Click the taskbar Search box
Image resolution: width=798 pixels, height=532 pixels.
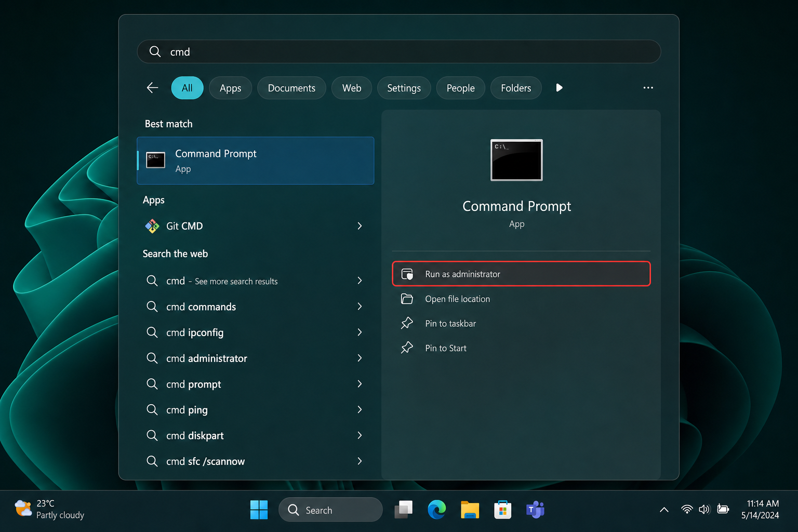330,510
